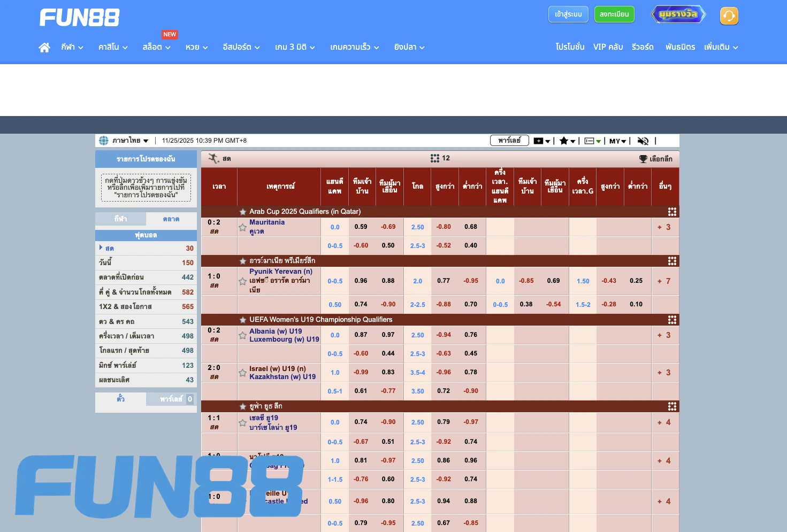Image resolution: width=787 pixels, height=532 pixels.
Task: Click the trophy icon next to เลือกลีก
Action: coord(643,158)
